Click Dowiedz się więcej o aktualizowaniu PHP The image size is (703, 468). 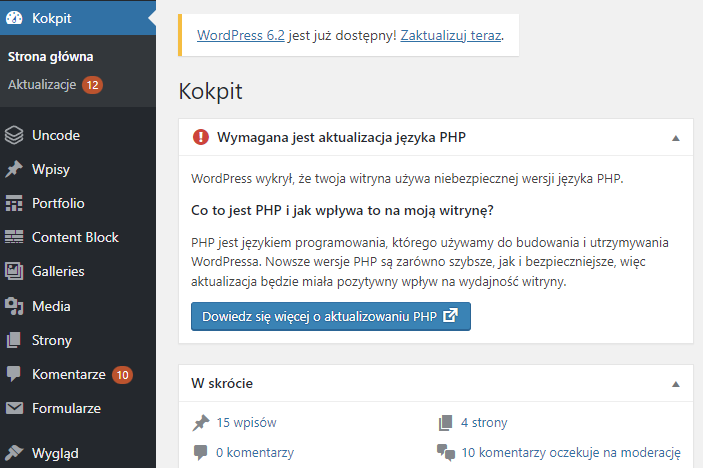pyautogui.click(x=330, y=316)
